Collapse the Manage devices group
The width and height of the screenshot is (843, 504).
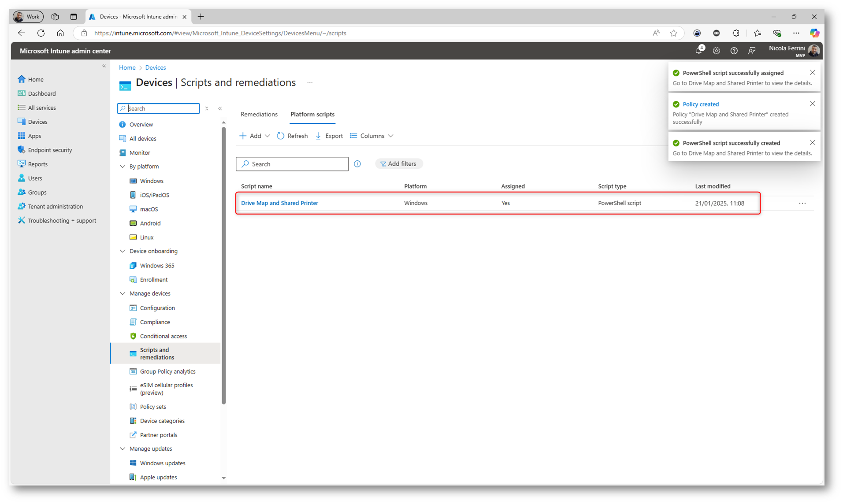point(123,293)
